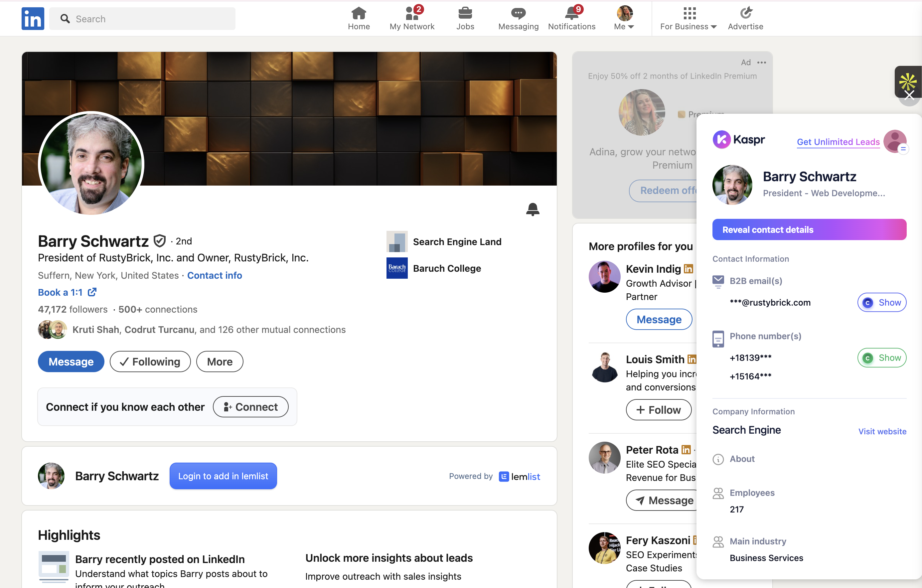
Task: Open My Network icon
Action: point(412,13)
